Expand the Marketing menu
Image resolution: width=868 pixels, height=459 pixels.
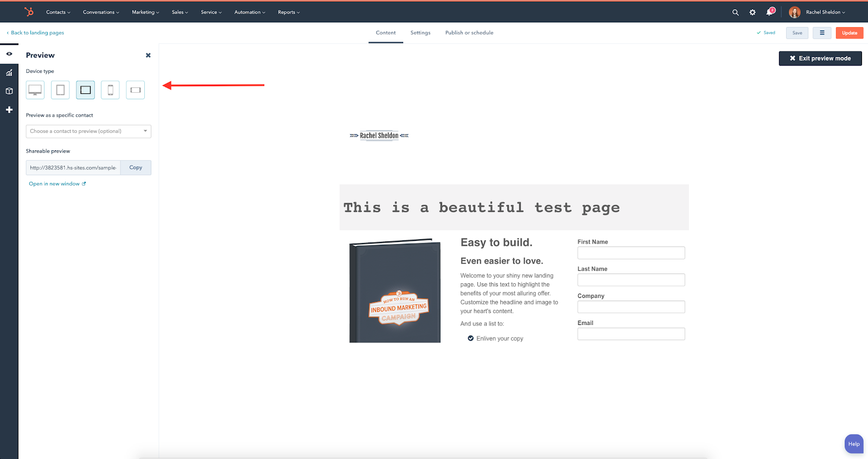coord(145,12)
